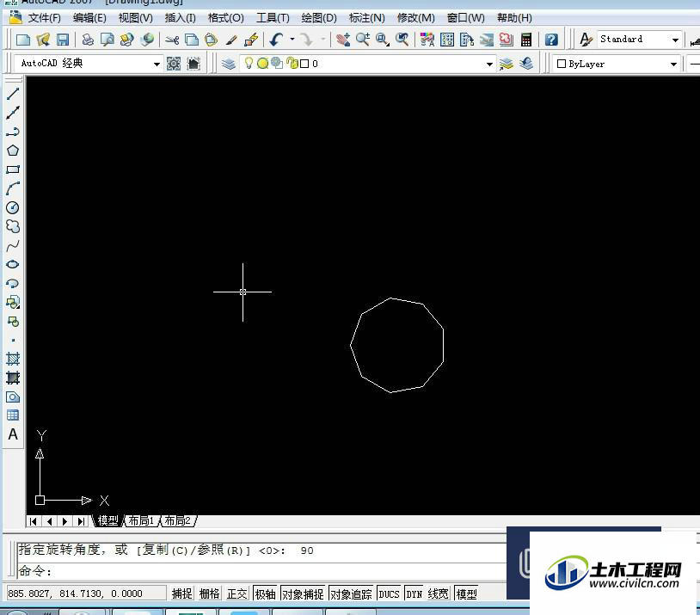The height and width of the screenshot is (615, 700).
Task: Open the 视图(V) menu
Action: tap(136, 18)
